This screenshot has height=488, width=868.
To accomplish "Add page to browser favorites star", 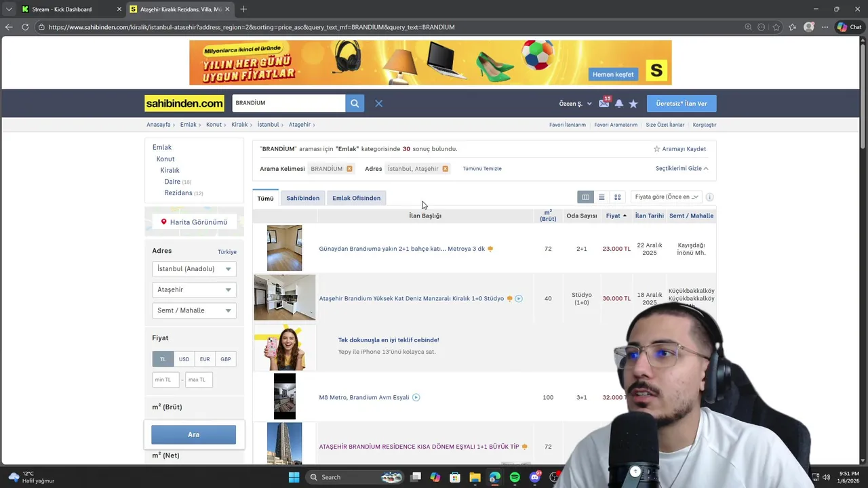I will [776, 27].
